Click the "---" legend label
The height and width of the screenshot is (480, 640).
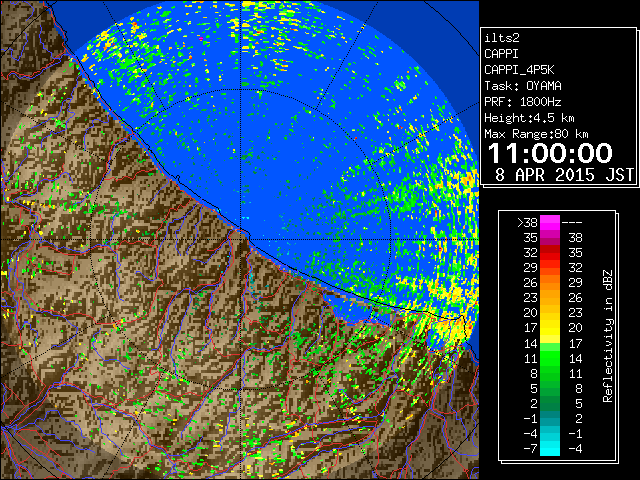pyautogui.click(x=572, y=222)
